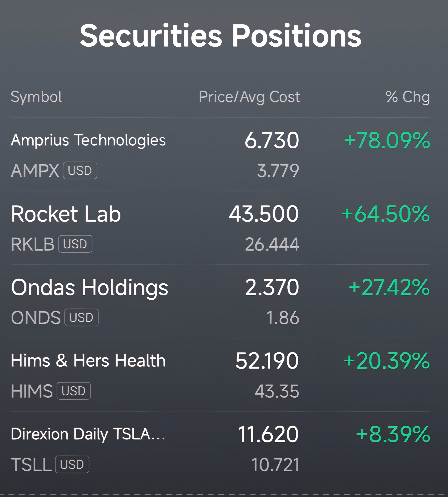448x497 pixels.
Task: Sort by the Symbol column header
Action: point(36,97)
